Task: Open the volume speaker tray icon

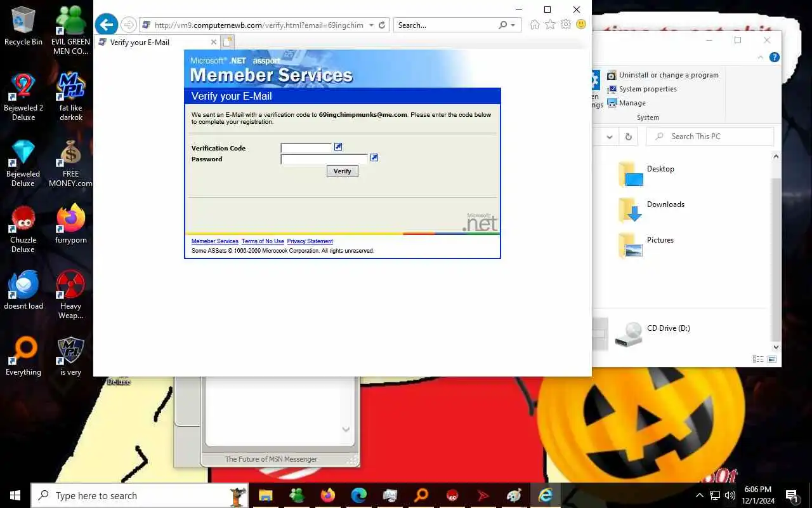Action: [730, 495]
